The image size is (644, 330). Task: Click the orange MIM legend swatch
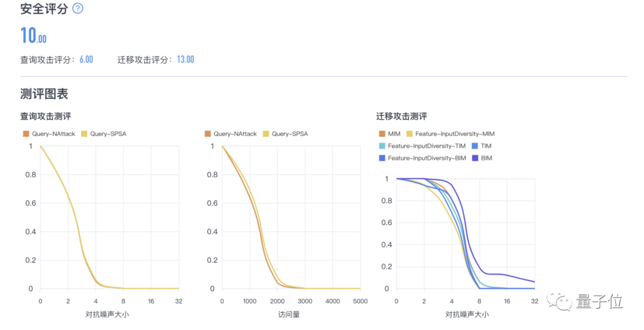point(382,134)
